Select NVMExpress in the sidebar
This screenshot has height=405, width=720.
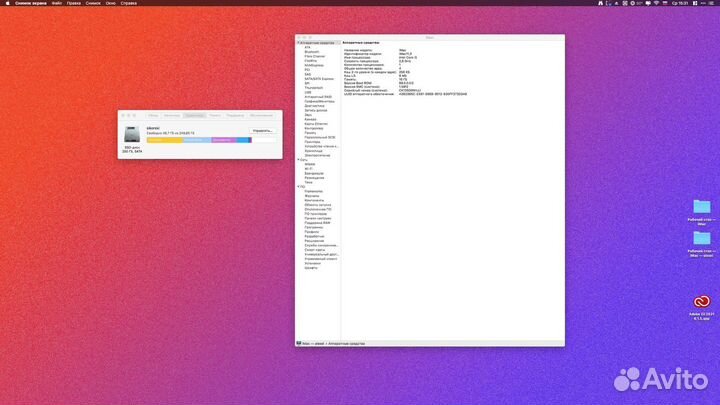(314, 65)
